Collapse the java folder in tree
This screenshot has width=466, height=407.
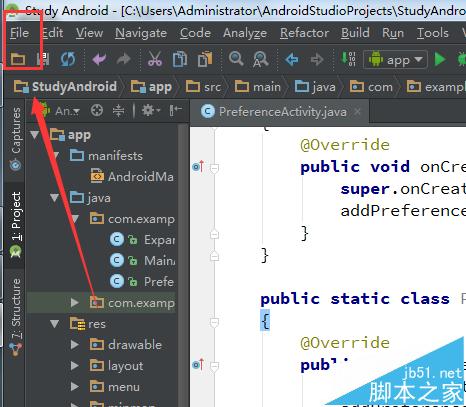click(54, 198)
